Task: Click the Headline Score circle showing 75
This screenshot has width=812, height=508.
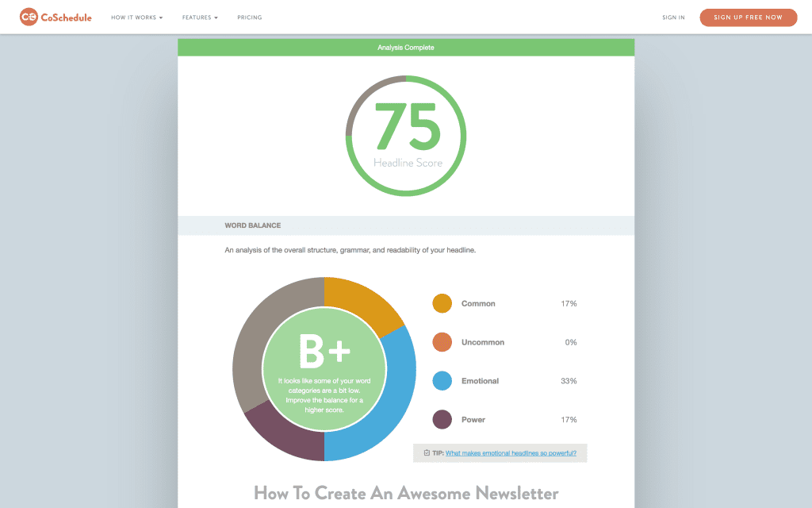Action: pyautogui.click(x=406, y=135)
